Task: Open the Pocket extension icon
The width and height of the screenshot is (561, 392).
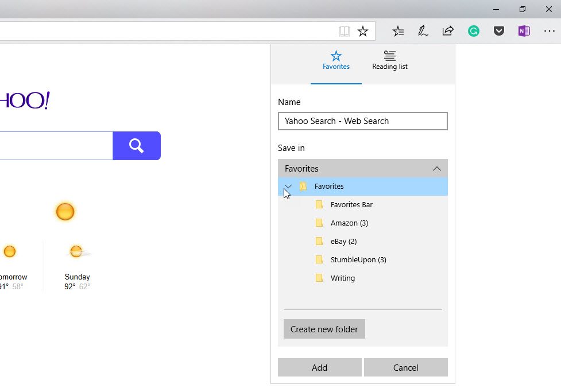Action: click(499, 32)
